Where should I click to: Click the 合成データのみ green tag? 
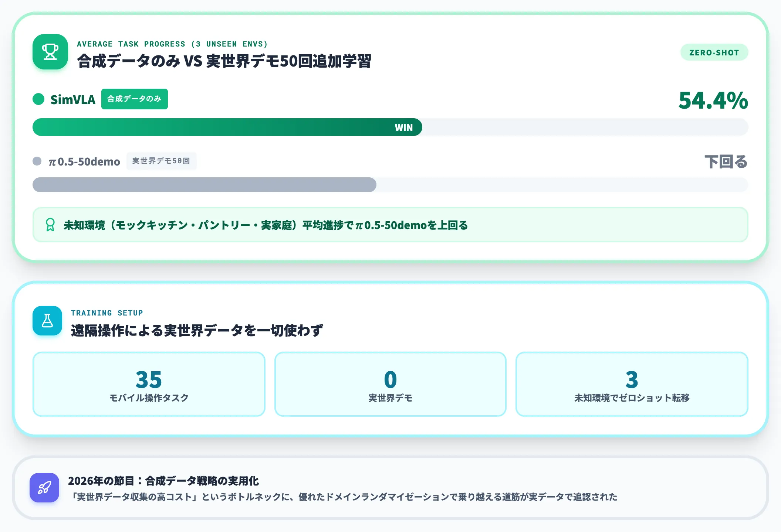click(x=135, y=99)
